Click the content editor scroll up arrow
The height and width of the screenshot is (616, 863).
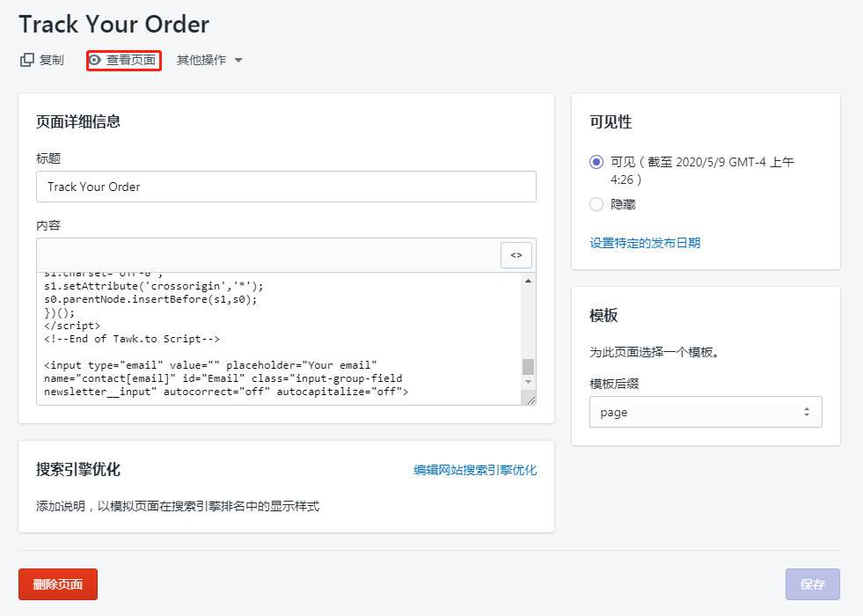point(529,281)
